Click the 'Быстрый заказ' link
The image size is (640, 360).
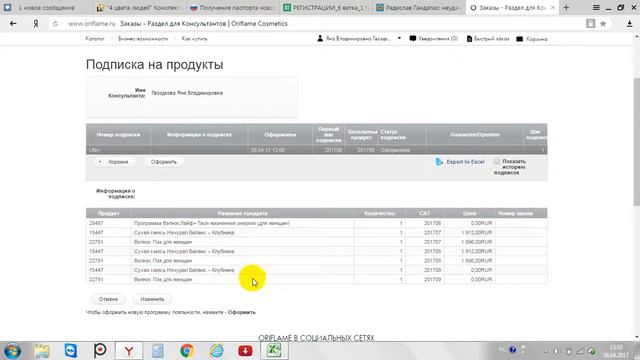tap(491, 39)
